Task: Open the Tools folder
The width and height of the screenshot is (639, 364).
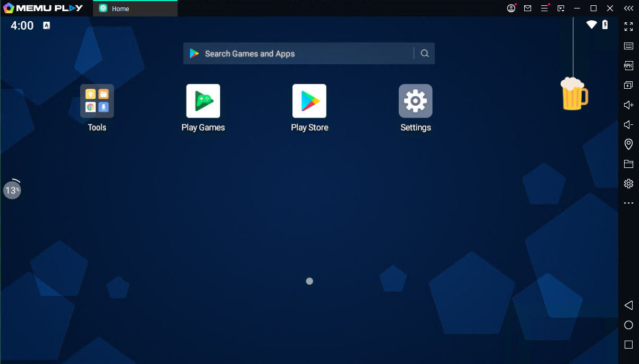Action: coord(97,101)
